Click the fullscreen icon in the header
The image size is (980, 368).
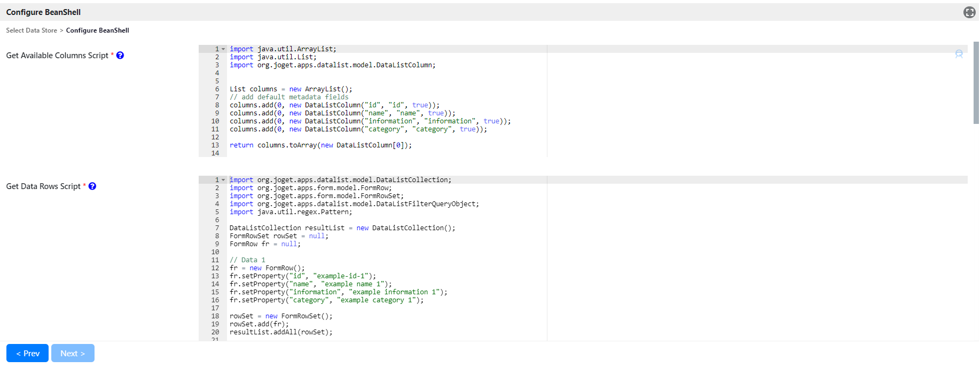tap(969, 12)
